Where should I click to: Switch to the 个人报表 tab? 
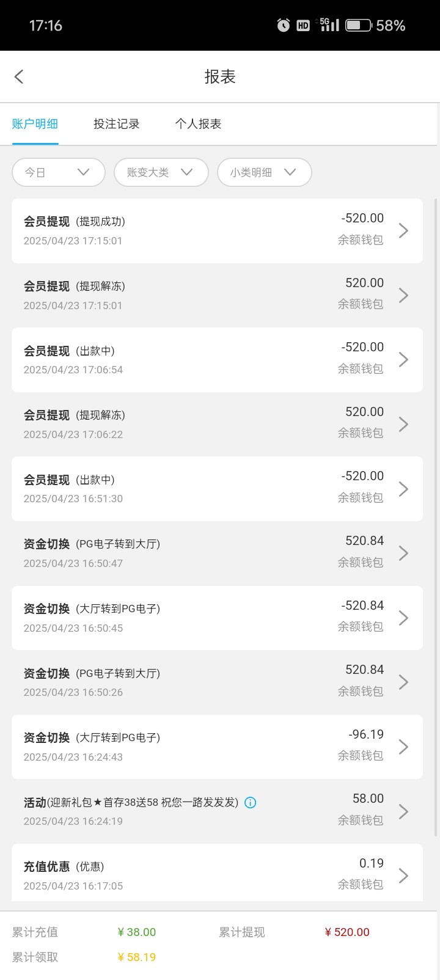[198, 124]
